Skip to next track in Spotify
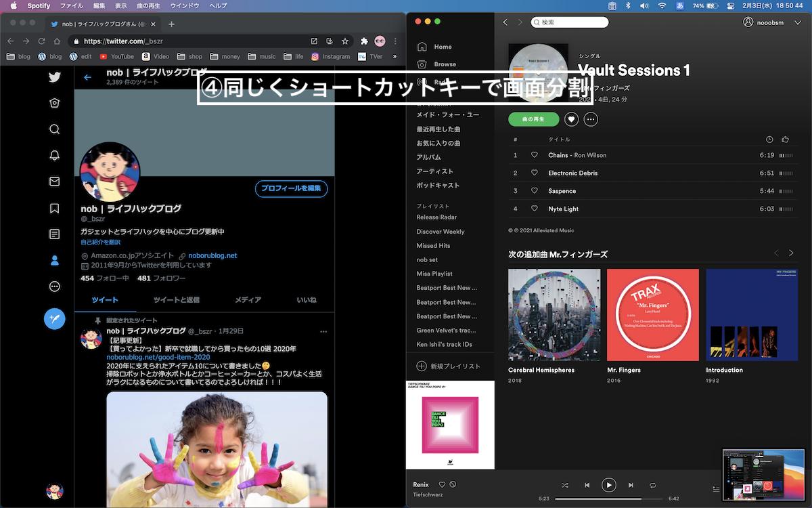 pos(631,485)
